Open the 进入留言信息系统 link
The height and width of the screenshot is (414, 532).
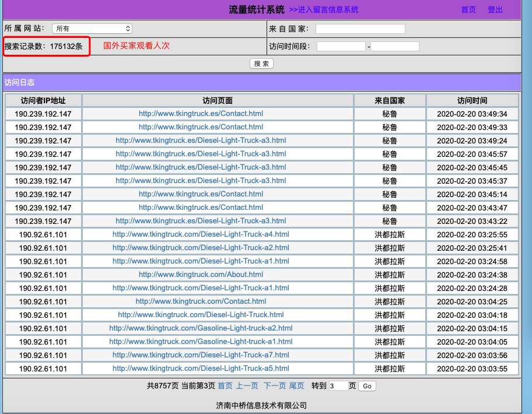click(324, 10)
